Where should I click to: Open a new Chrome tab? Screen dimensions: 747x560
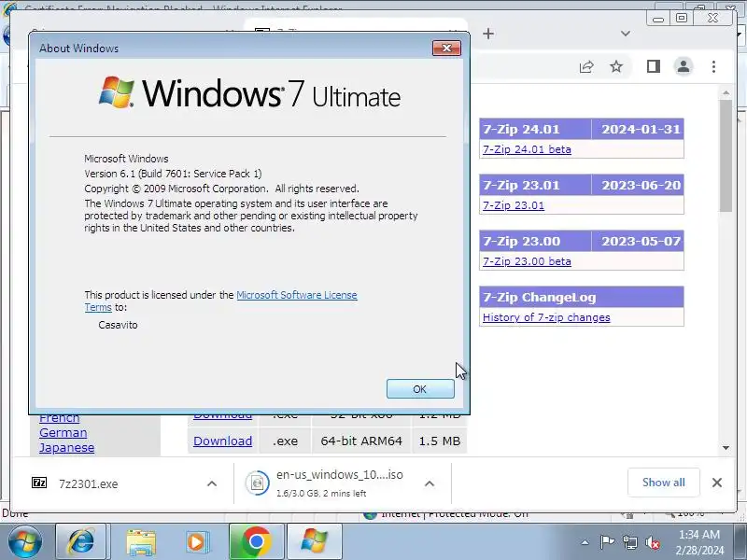[488, 34]
